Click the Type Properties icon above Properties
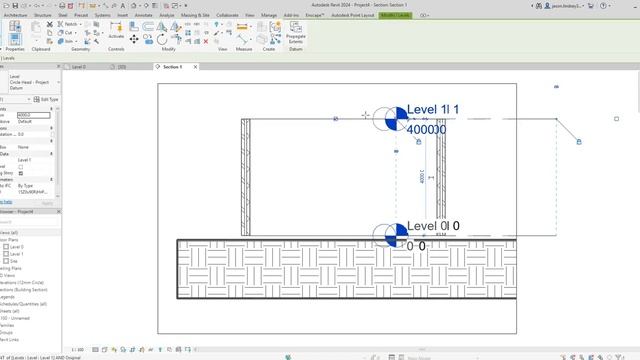This screenshot has height=360, width=640. click(x=15, y=27)
